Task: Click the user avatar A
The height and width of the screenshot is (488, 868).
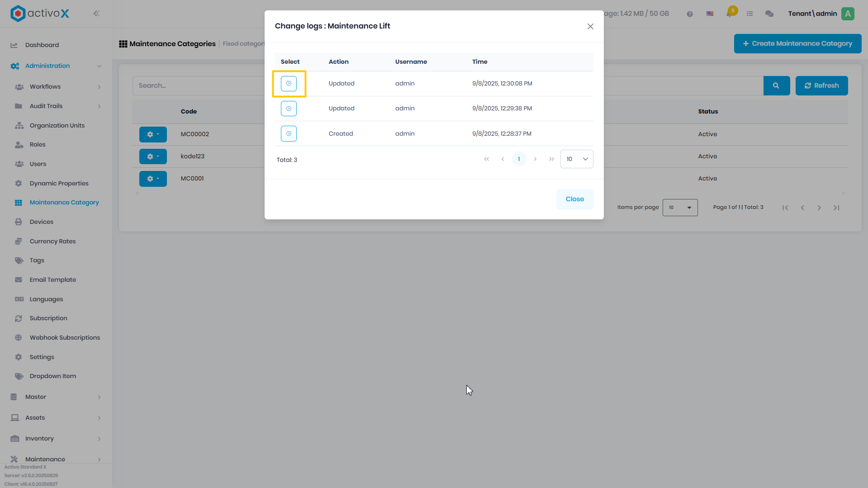Action: point(848,14)
